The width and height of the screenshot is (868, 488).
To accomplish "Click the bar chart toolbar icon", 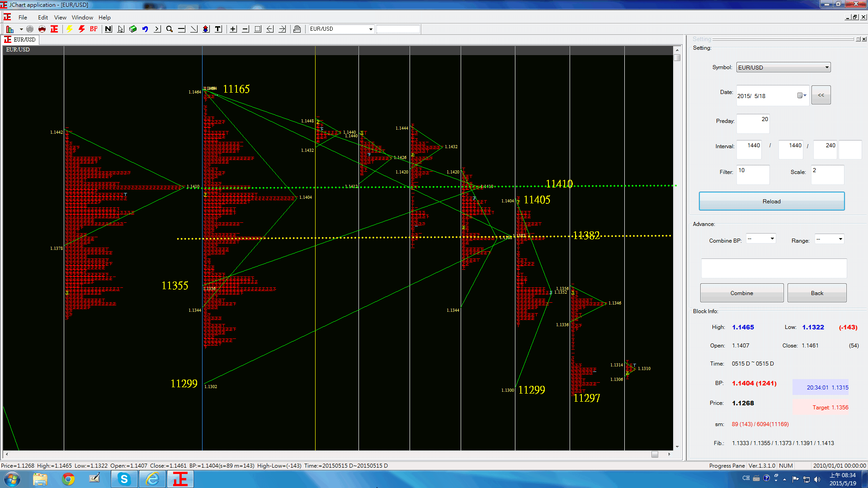I will 10,29.
